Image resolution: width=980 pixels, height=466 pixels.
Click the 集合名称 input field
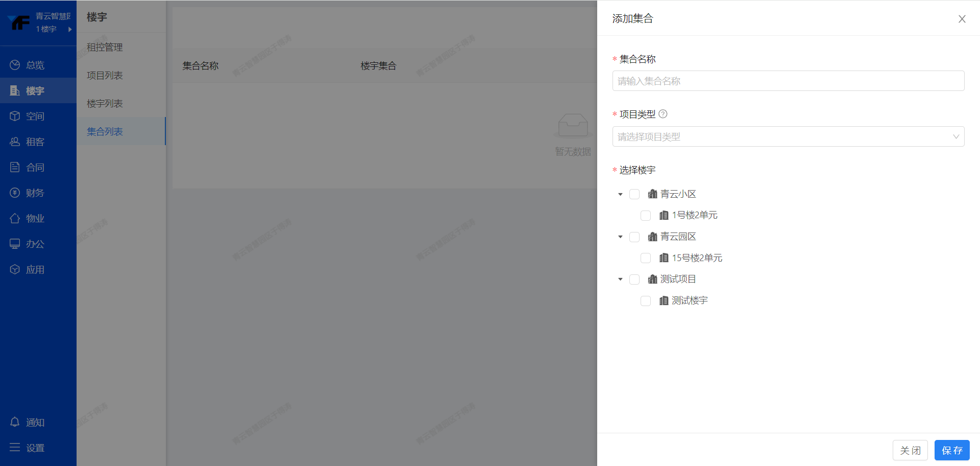click(x=788, y=81)
